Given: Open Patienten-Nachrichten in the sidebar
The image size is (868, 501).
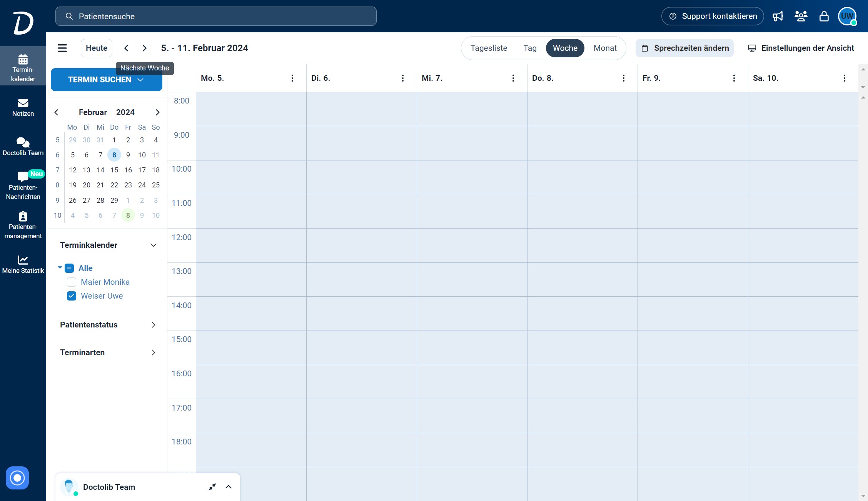Looking at the screenshot, I should click(x=23, y=186).
